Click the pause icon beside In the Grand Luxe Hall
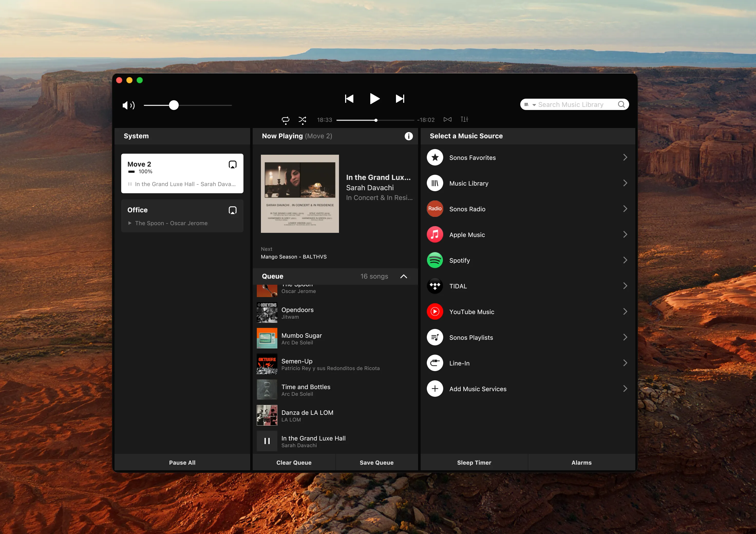This screenshot has height=534, width=756. pos(267,441)
